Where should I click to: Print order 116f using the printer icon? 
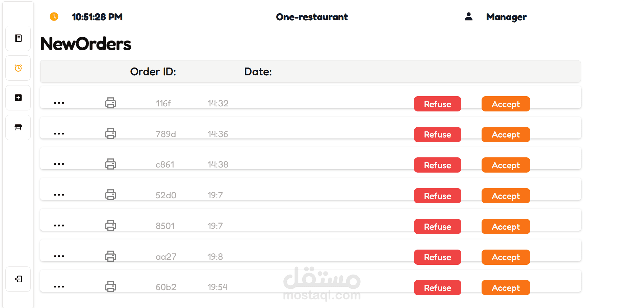(x=110, y=103)
